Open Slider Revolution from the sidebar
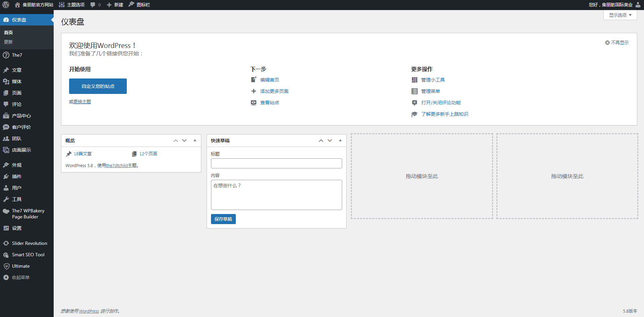 [x=29, y=243]
